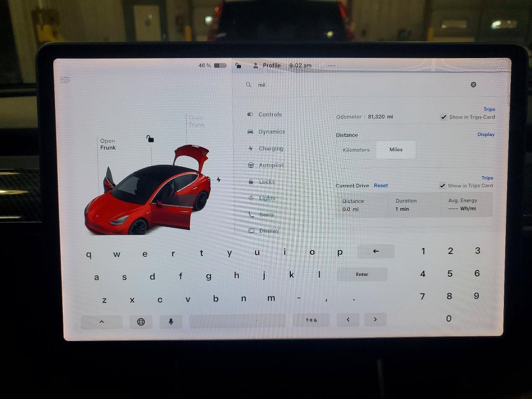The width and height of the screenshot is (532, 399).
Task: Click the Seats icon
Action: [251, 214]
